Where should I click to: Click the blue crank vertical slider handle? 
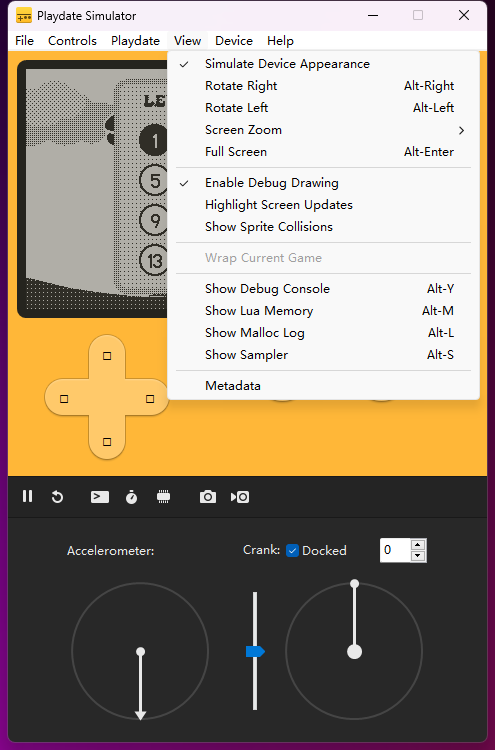[255, 651]
